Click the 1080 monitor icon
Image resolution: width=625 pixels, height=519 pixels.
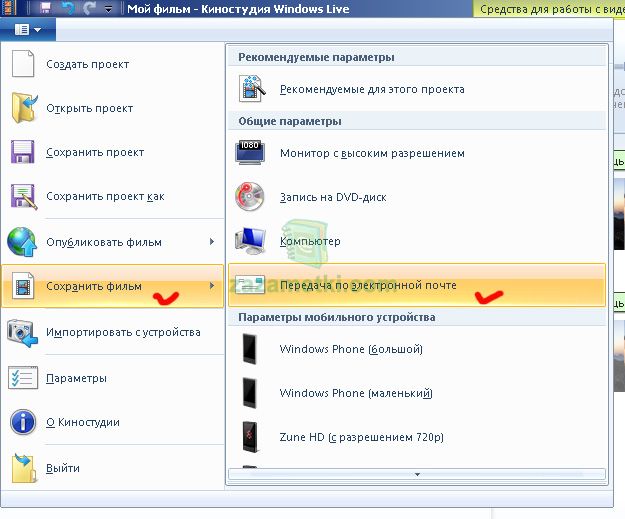[250, 153]
